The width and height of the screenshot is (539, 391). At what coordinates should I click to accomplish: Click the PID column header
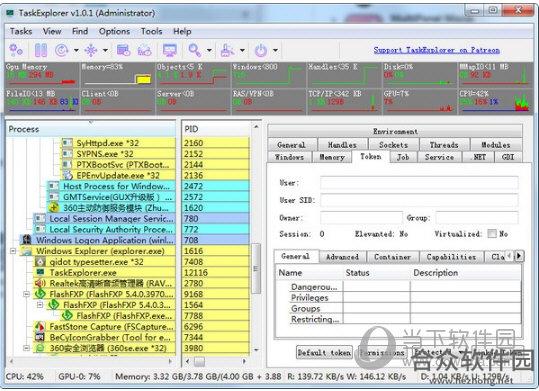point(217,129)
